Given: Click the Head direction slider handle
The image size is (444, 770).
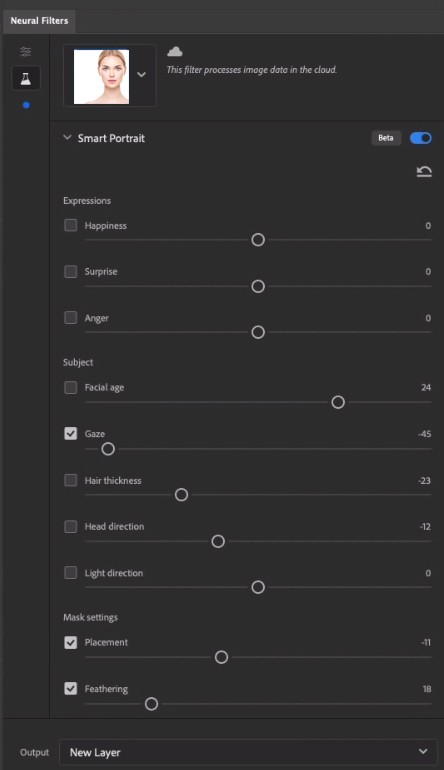Looking at the screenshot, I should [x=218, y=541].
